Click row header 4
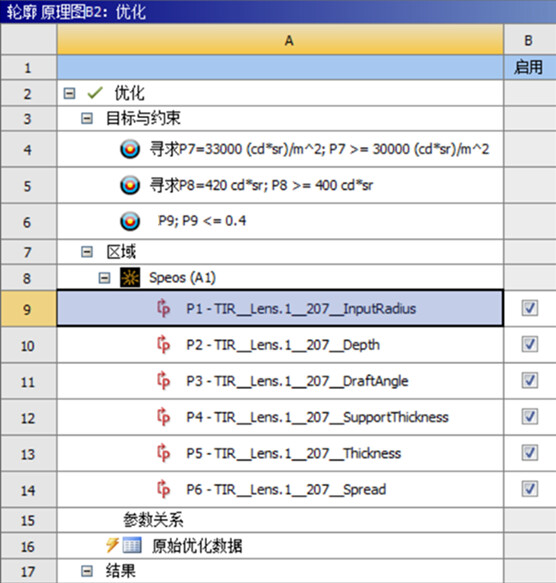This screenshot has width=556, height=583. click(28, 149)
